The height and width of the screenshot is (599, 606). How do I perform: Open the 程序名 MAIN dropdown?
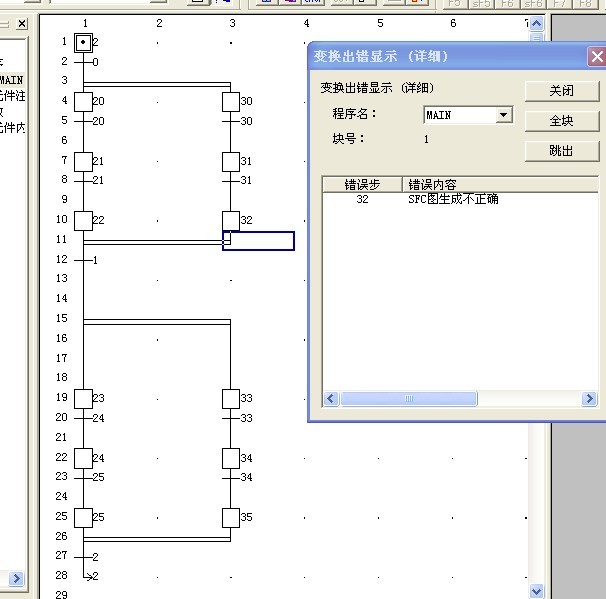tap(504, 115)
